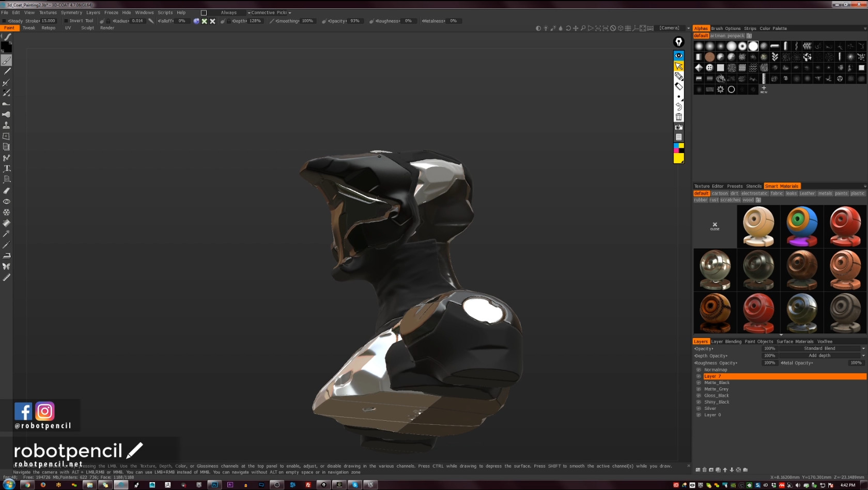Enable the Steady Stroke checkbox
Image resolution: width=868 pixels, height=490 pixels.
point(5,21)
